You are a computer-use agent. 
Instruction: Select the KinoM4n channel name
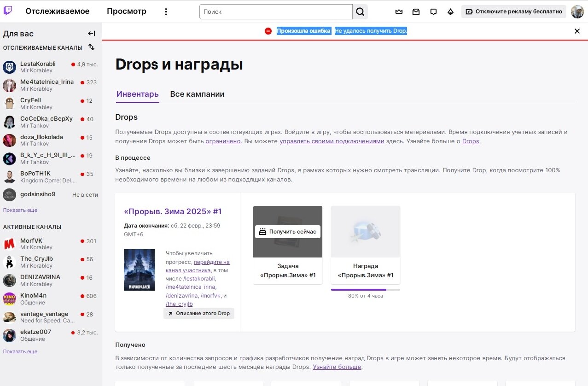(33, 295)
